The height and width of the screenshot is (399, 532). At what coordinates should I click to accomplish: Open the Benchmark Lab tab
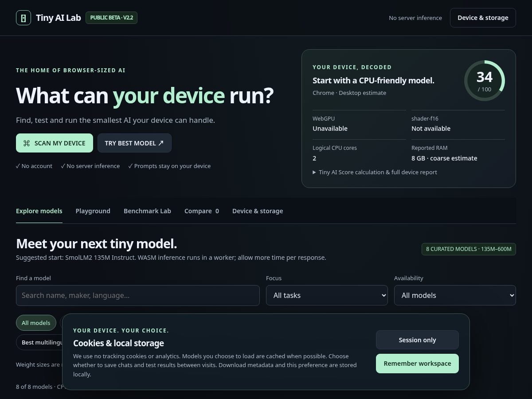coord(147,211)
